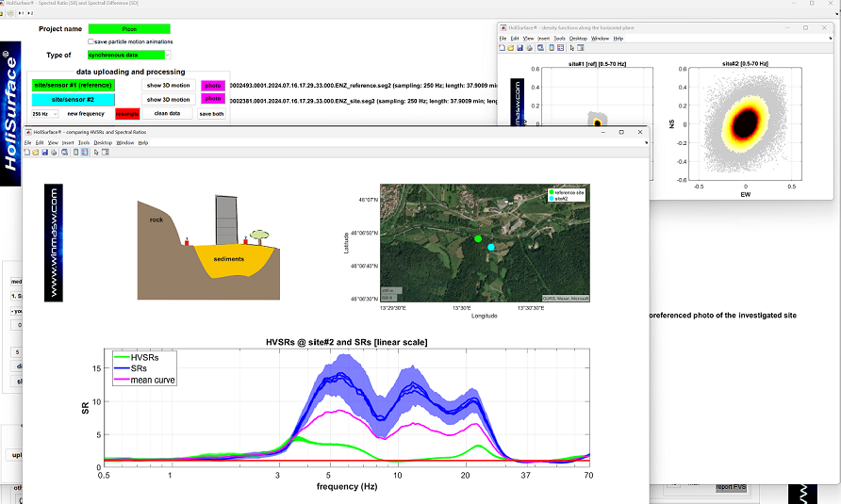This screenshot has width=841, height=504.
Task: Select Edit Plot arrow in density functions toolbar
Action: 571,48
